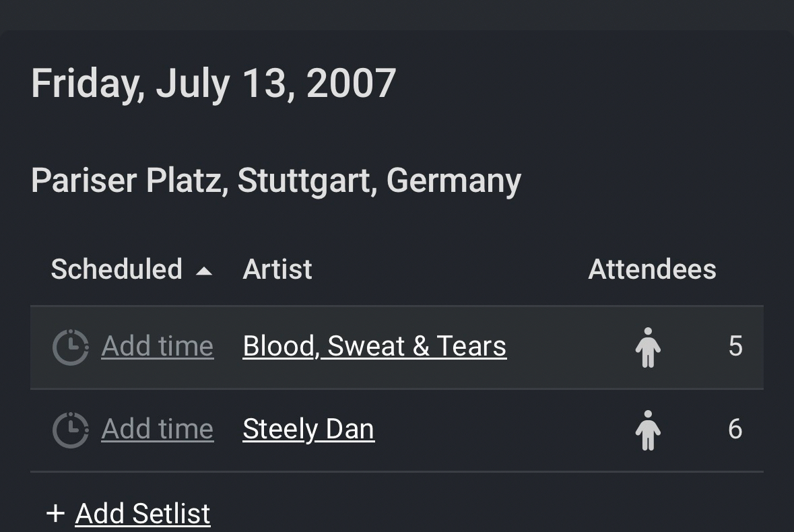Sort the table by Attendees column
The height and width of the screenshot is (532, 794).
point(651,269)
